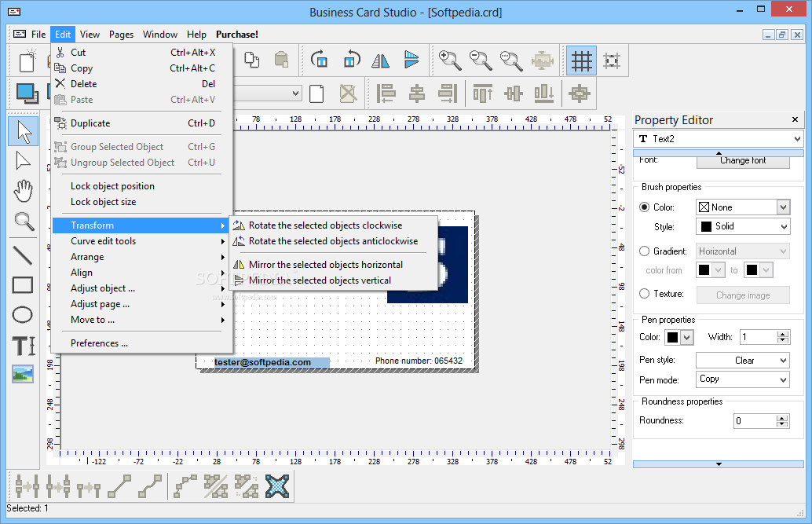Viewport: 812px width, 524px height.
Task: Click the gradient to color swatch
Action: tap(752, 270)
